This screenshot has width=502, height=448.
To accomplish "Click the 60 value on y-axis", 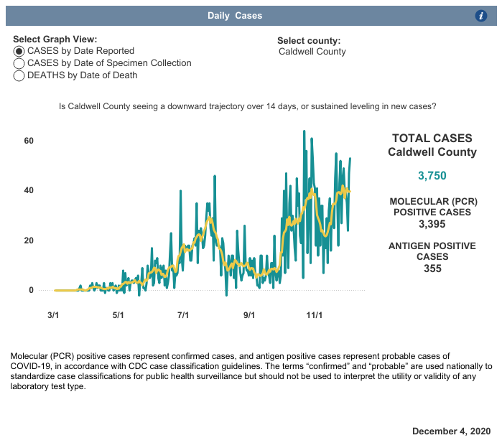I will click(29, 141).
